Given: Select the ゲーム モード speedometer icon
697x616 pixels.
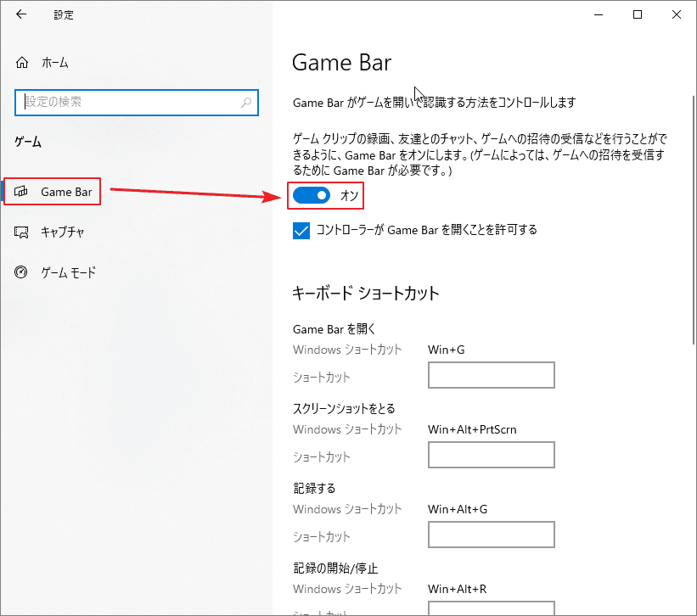Looking at the screenshot, I should [x=20, y=272].
